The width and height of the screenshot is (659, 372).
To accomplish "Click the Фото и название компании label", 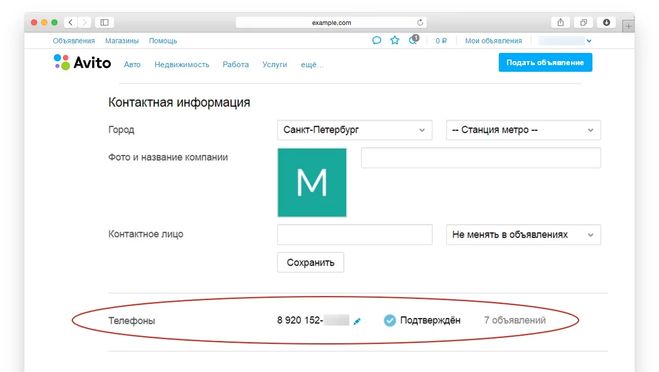I will click(x=168, y=157).
